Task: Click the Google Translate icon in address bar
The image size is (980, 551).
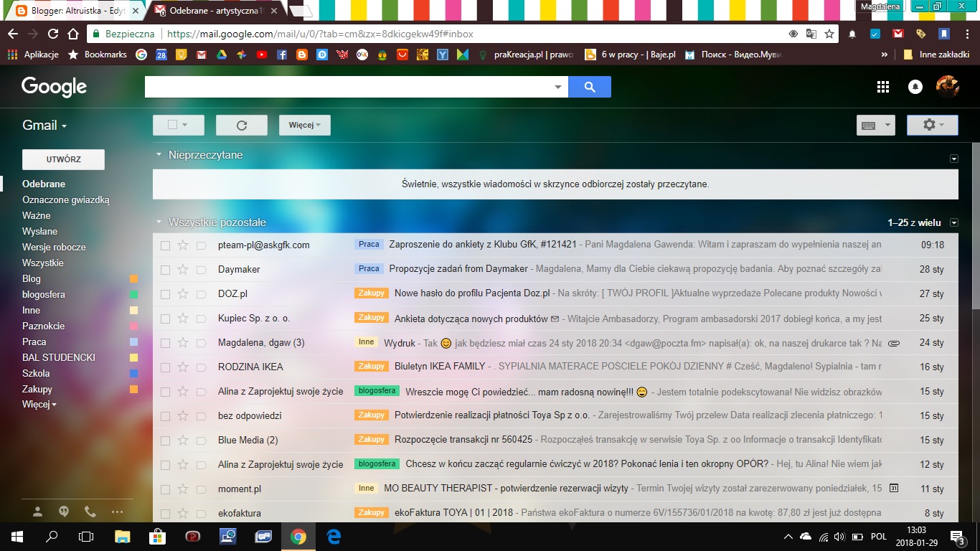Action: 811,34
